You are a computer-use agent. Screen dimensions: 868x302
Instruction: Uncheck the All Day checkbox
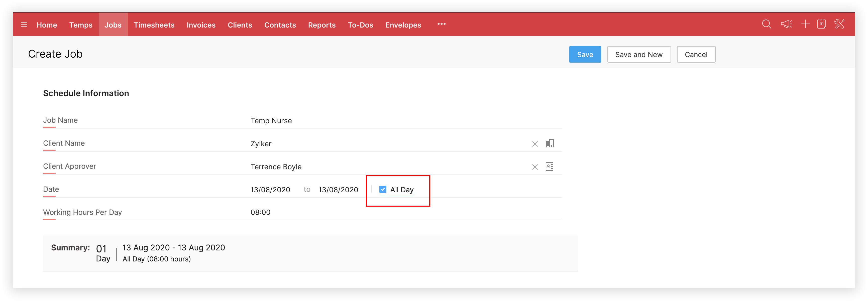pos(383,190)
